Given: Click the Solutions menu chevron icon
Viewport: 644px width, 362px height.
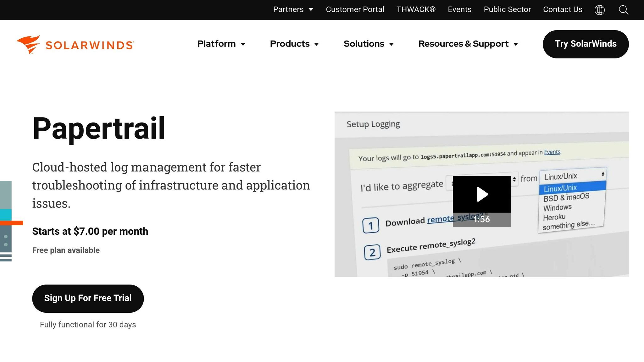Looking at the screenshot, I should [391, 44].
